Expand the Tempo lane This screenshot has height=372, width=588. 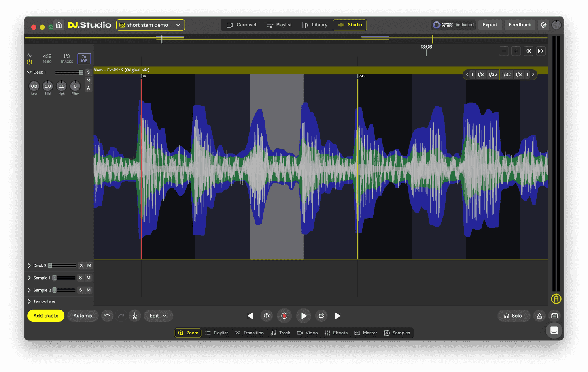coord(42,301)
